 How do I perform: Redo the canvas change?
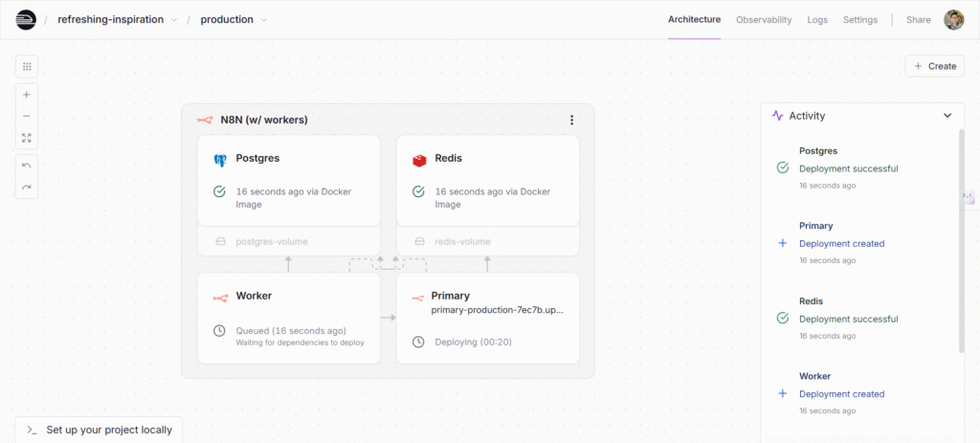tap(26, 187)
